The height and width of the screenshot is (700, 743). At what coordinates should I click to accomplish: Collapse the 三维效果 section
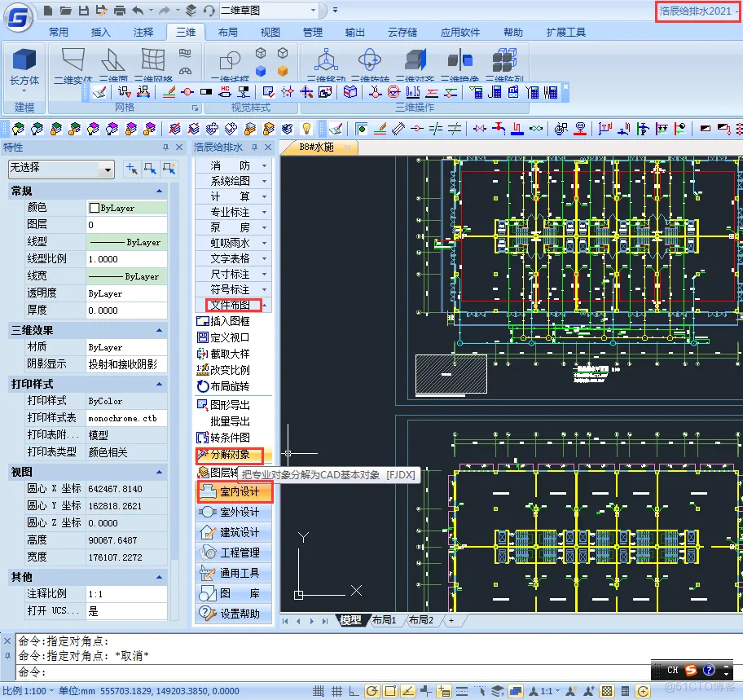click(x=159, y=330)
